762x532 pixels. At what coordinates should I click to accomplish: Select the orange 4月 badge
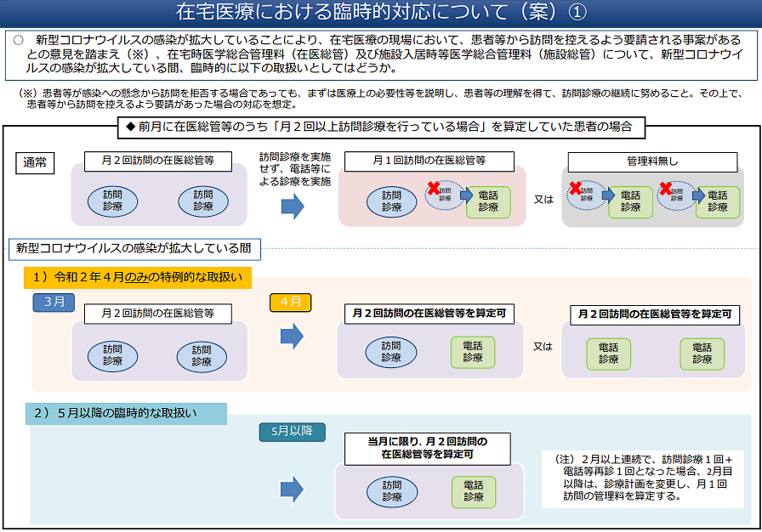290,302
